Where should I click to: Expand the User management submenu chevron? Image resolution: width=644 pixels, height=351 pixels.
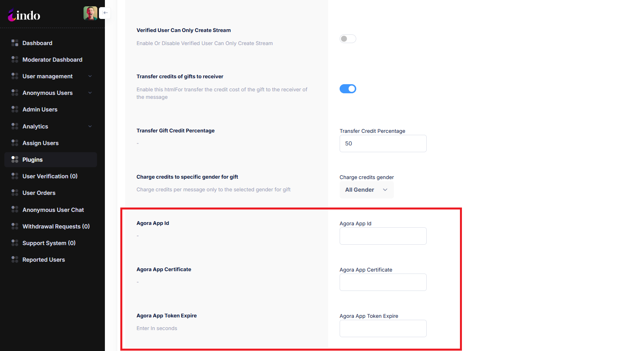(90, 76)
